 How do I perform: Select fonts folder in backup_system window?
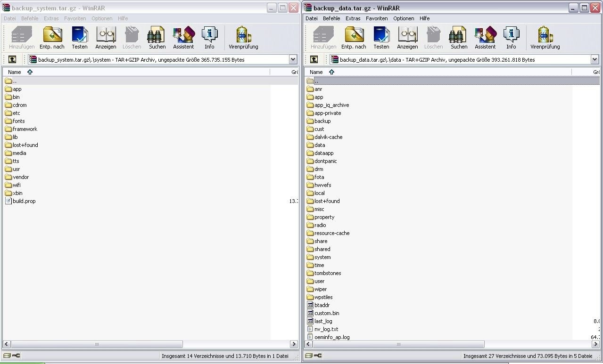click(15, 121)
